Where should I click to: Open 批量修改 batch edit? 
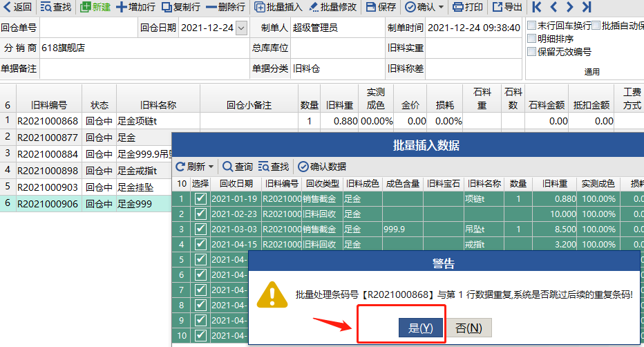tap(332, 7)
